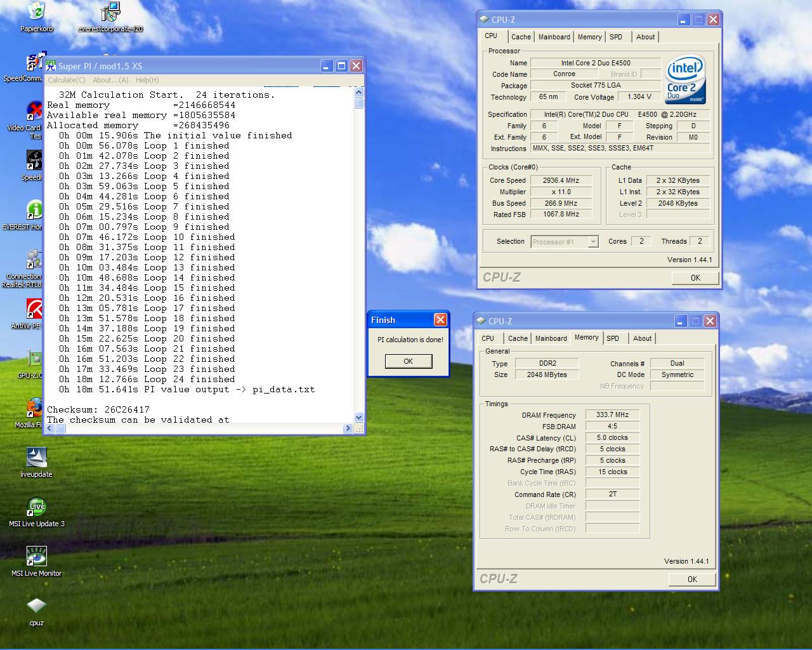The image size is (812, 650).
Task: Click the Intel Core 2 Duo logo
Action: (685, 79)
